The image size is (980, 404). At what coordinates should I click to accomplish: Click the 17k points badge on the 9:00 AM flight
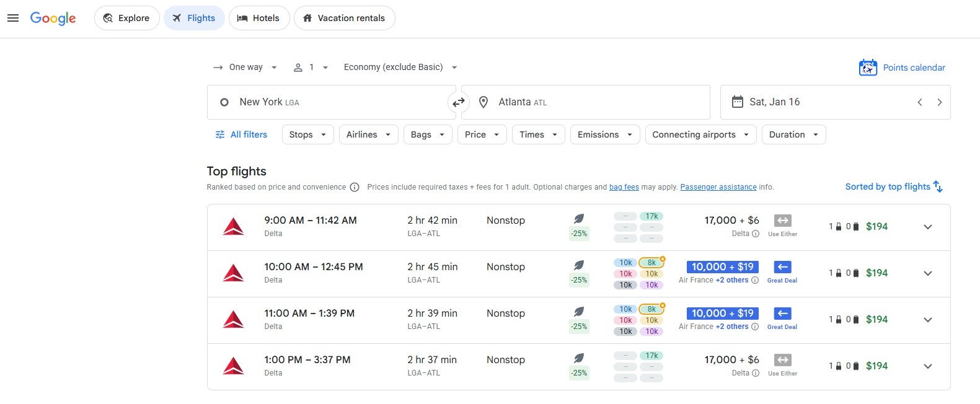click(x=651, y=216)
